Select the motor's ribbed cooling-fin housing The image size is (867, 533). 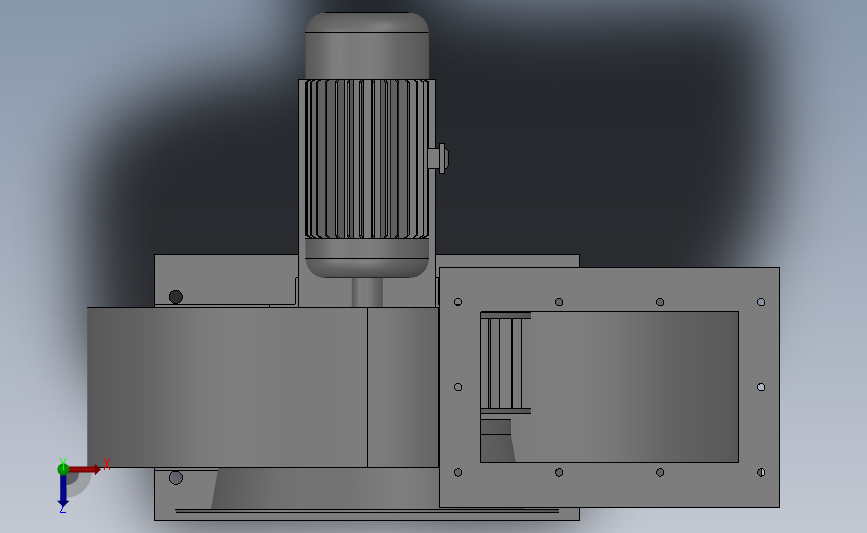tap(367, 159)
